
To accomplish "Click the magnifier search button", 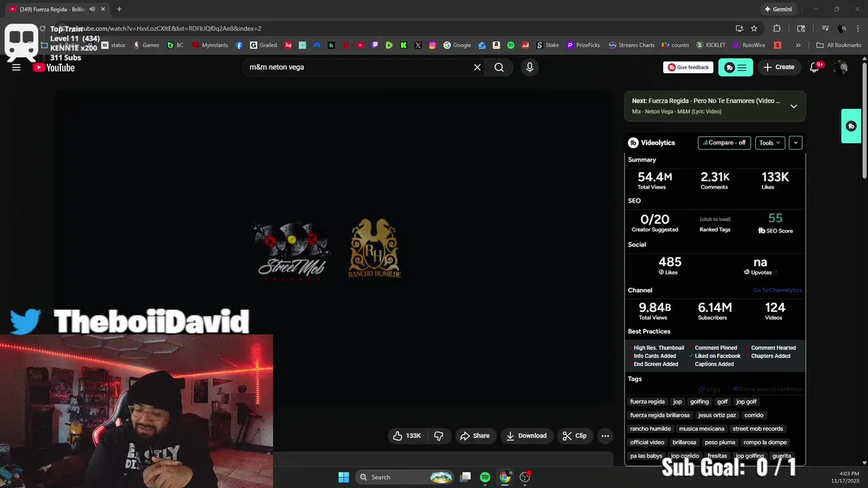I will click(x=499, y=67).
